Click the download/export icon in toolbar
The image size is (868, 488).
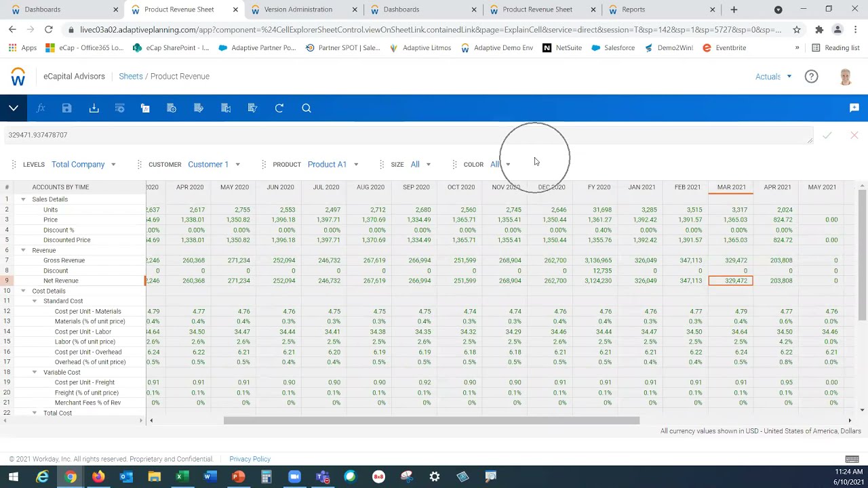click(x=94, y=108)
